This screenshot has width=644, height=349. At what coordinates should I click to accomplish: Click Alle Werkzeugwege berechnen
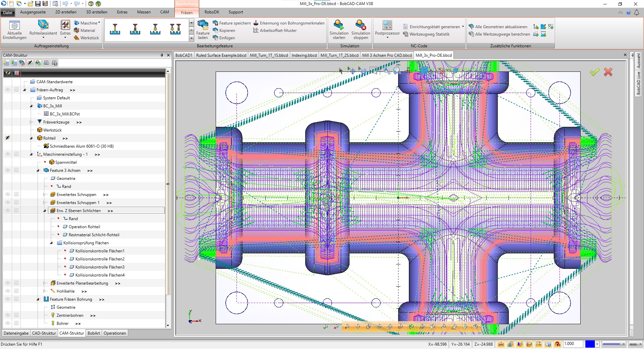499,34
